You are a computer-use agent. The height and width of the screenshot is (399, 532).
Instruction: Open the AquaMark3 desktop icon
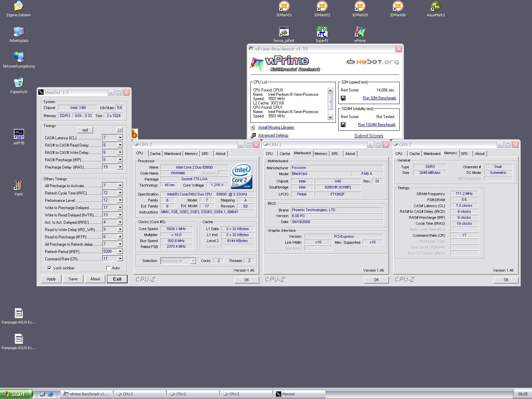coord(435,7)
